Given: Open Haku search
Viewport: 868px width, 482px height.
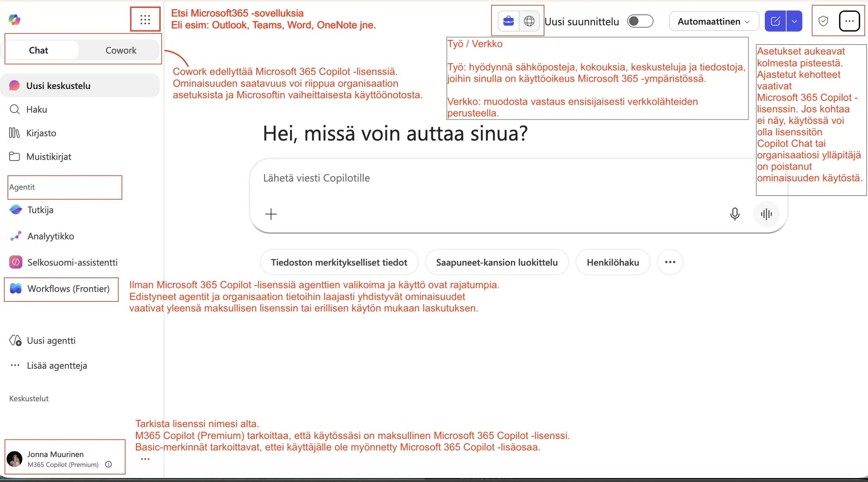Looking at the screenshot, I should pos(80,109).
